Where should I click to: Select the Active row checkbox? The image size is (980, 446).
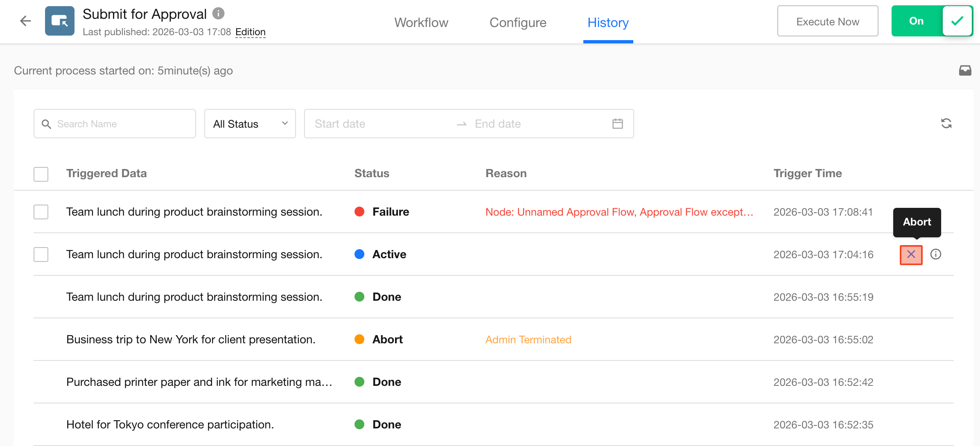pos(41,255)
